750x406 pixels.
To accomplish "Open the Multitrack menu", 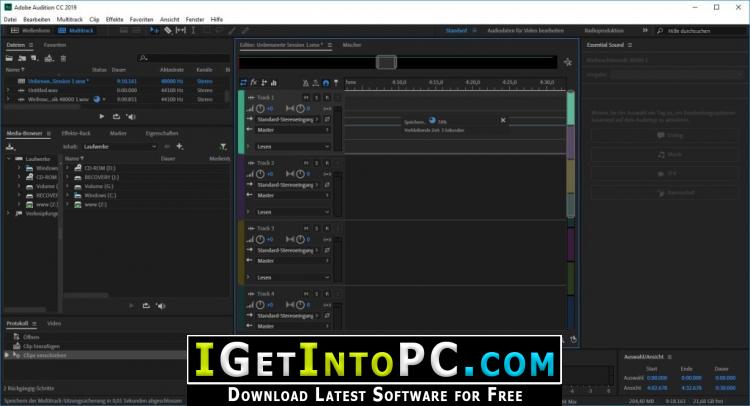I will click(70, 20).
